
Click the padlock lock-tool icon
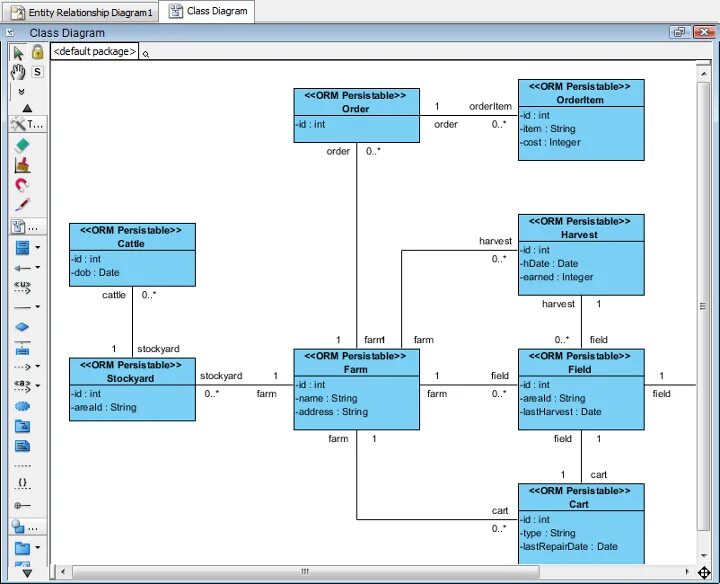pyautogui.click(x=38, y=52)
